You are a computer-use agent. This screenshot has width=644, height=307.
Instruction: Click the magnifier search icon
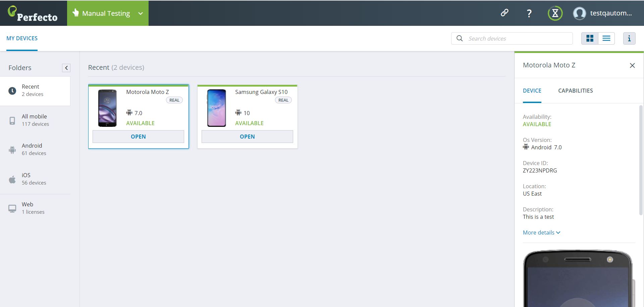pyautogui.click(x=460, y=39)
